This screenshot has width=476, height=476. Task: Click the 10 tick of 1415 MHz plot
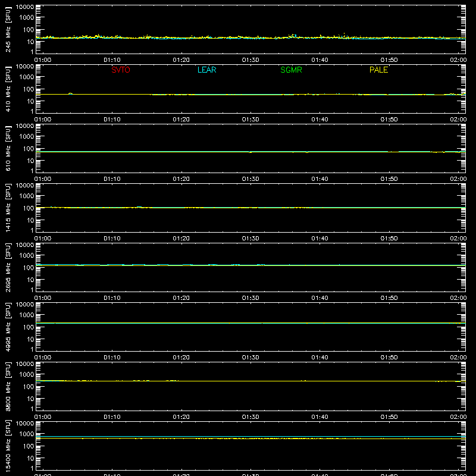[30, 220]
